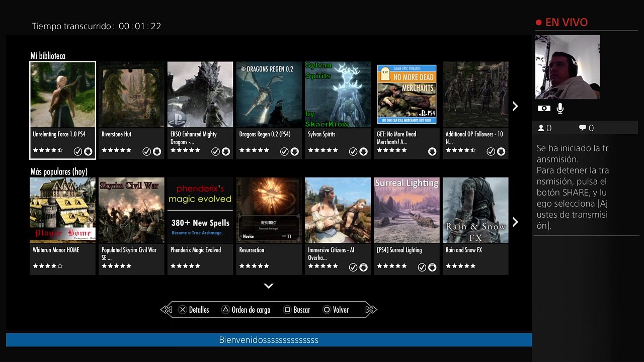
Task: Open the Resurrection mod thumbnail
Action: point(269,210)
